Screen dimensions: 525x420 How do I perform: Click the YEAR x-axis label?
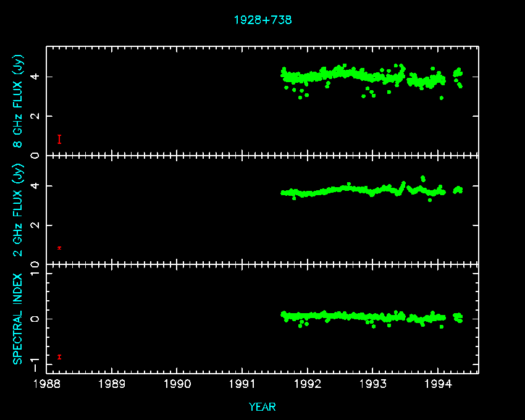(262, 407)
